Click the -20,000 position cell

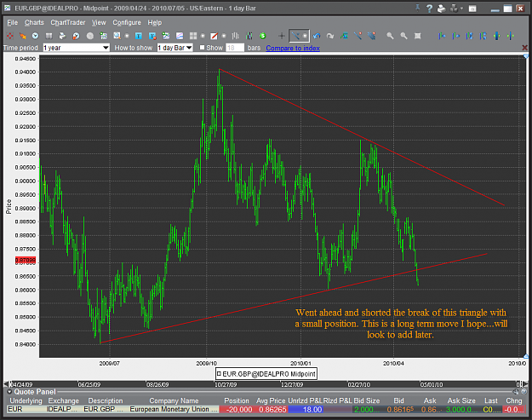[x=237, y=410]
